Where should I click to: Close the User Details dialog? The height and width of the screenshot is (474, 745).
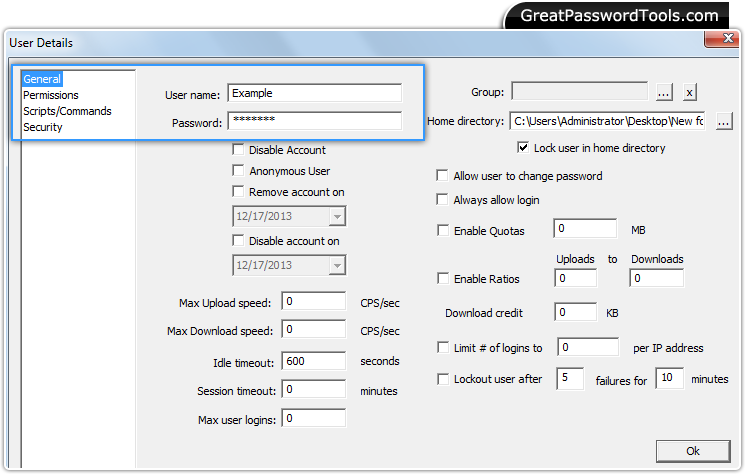click(722, 39)
